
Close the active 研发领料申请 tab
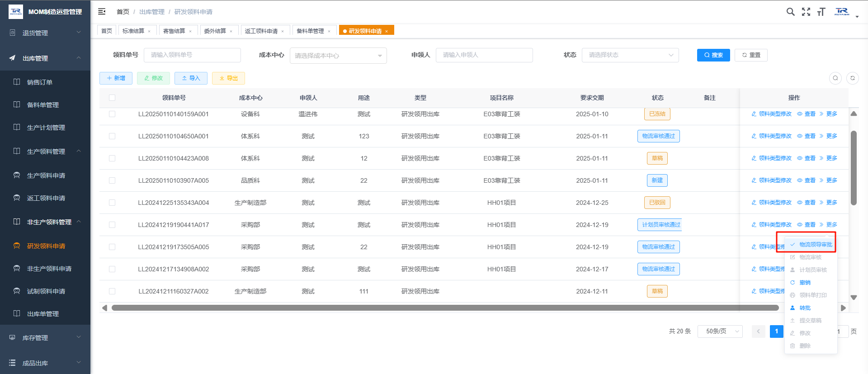tap(387, 31)
